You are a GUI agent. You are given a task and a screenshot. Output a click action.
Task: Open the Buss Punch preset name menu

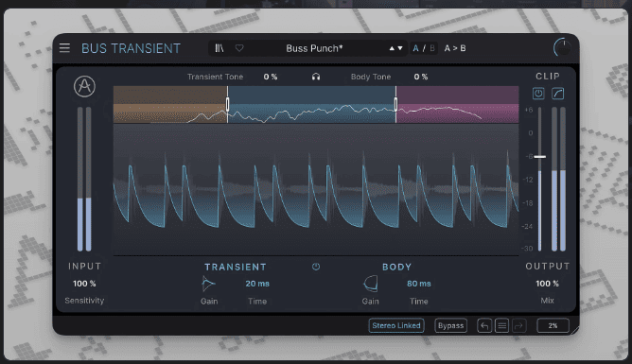point(314,48)
